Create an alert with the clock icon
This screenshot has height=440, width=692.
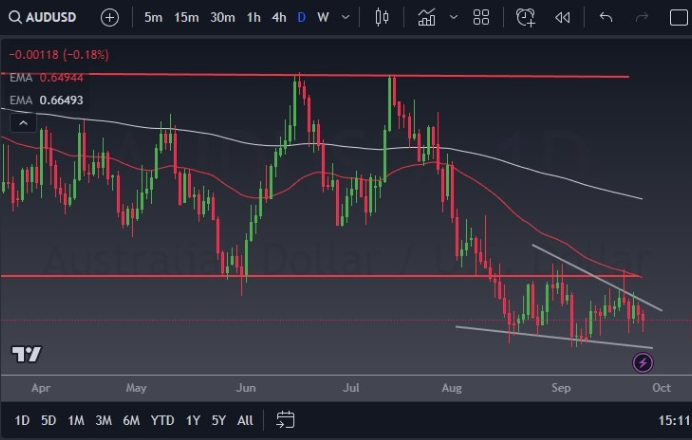(x=525, y=17)
